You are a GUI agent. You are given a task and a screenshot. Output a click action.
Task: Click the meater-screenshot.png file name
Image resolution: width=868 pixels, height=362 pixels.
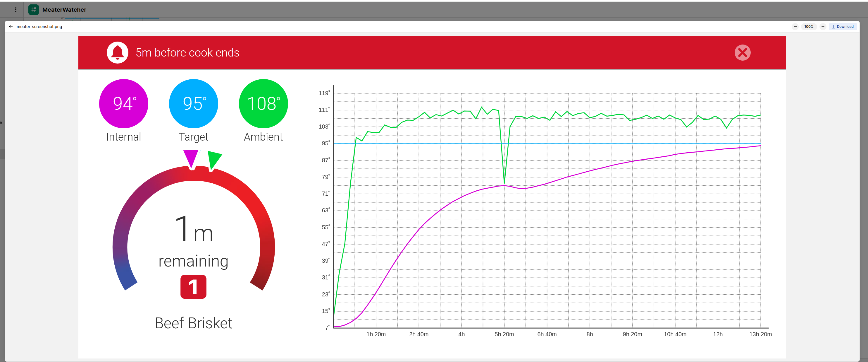39,27
